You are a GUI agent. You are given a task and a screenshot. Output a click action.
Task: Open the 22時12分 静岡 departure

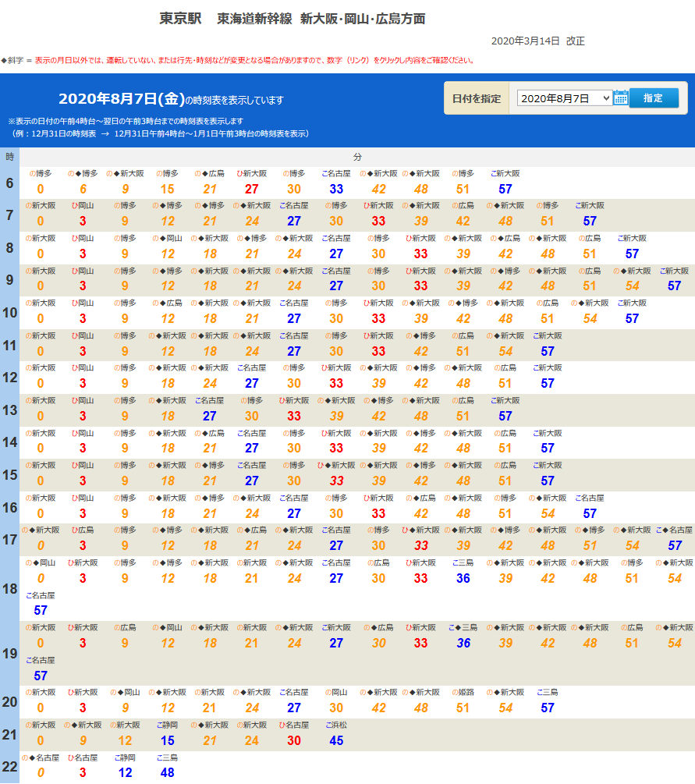pyautogui.click(x=125, y=772)
